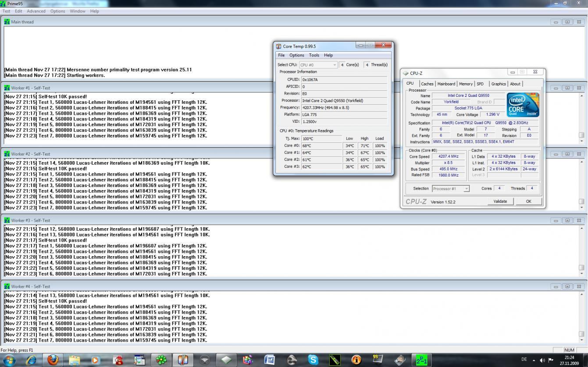
Task: Click Worker #4 Self-Test window icon
Action: pyautogui.click(x=7, y=286)
